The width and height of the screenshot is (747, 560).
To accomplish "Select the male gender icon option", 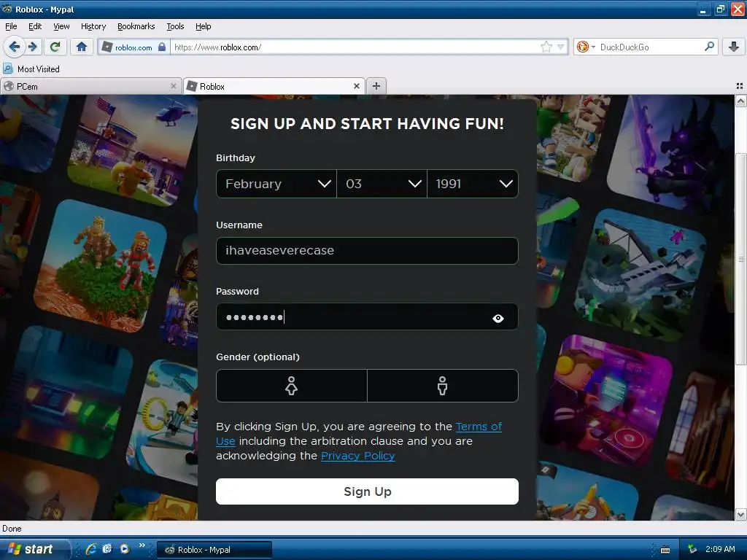I will (x=443, y=386).
